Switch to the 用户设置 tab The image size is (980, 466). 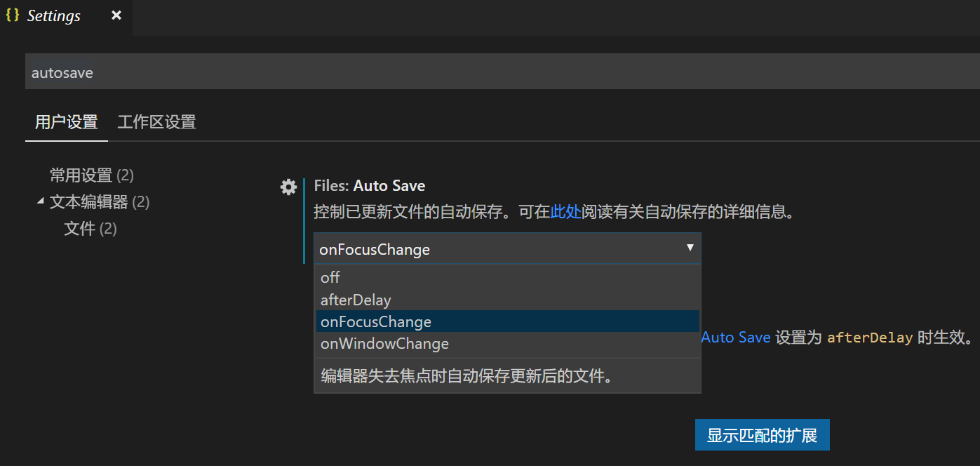[66, 121]
